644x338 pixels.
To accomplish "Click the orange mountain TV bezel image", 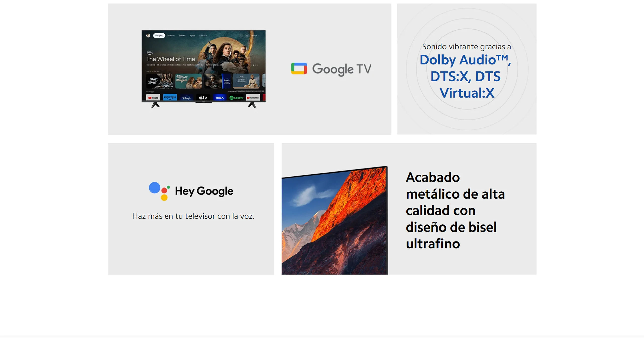I will [335, 220].
